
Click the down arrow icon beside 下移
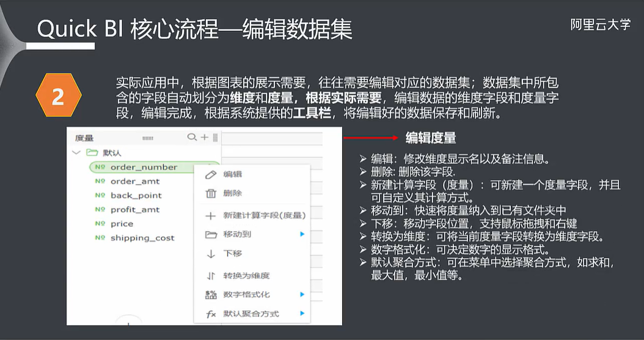[211, 254]
